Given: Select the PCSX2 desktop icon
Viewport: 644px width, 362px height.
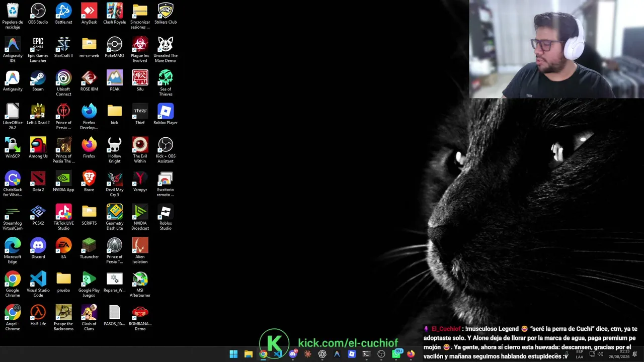Looking at the screenshot, I should coord(38,215).
